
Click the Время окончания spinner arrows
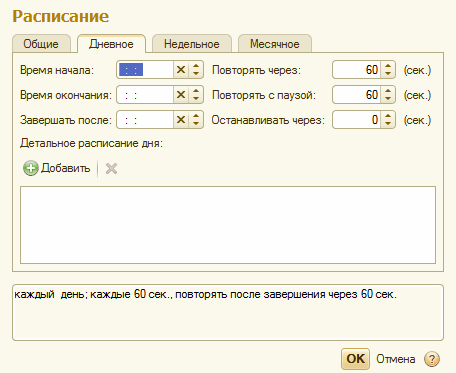tap(196, 95)
